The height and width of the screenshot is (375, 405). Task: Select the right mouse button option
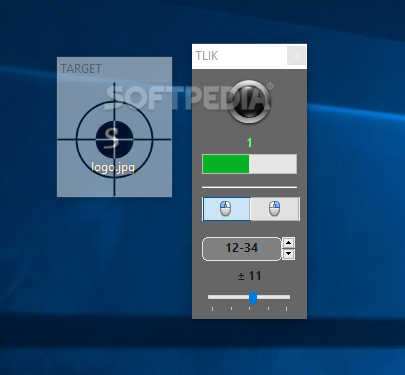point(275,209)
